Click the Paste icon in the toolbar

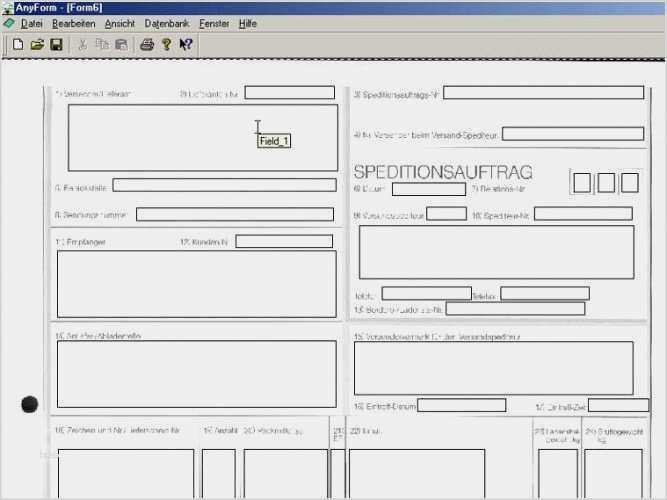pyautogui.click(x=121, y=44)
